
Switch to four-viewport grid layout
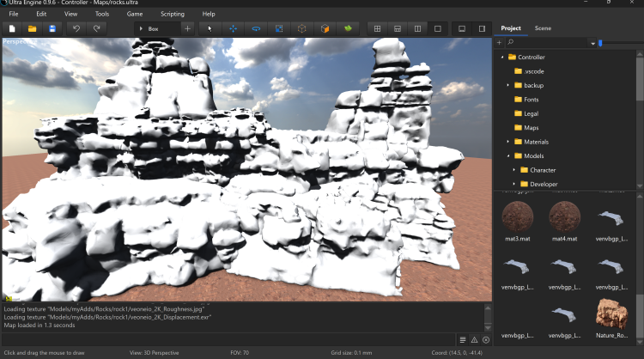pos(376,28)
